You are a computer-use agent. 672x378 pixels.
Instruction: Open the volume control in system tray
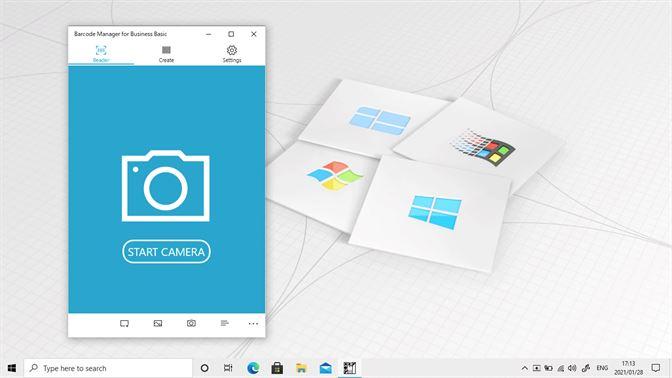coord(572,368)
